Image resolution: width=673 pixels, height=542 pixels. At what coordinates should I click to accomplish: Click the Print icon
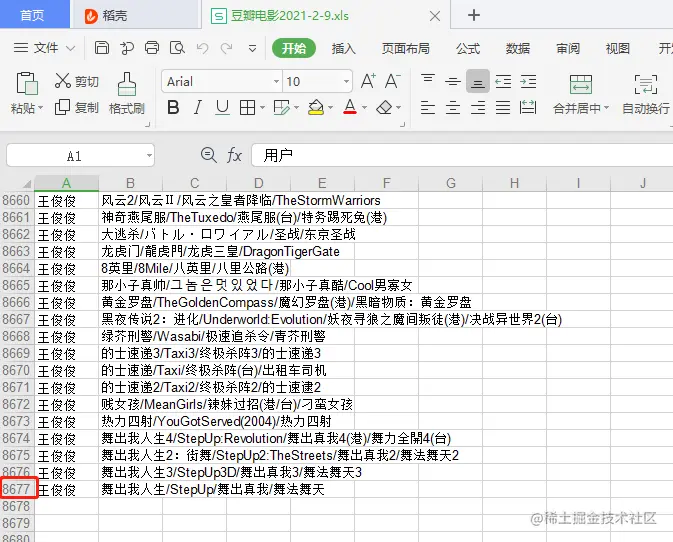coord(152,48)
